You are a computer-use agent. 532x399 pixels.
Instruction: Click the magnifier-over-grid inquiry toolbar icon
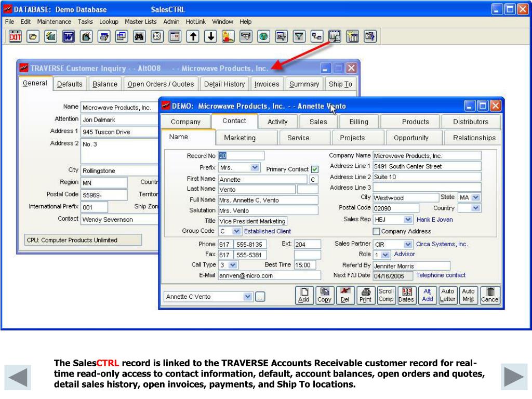point(335,36)
